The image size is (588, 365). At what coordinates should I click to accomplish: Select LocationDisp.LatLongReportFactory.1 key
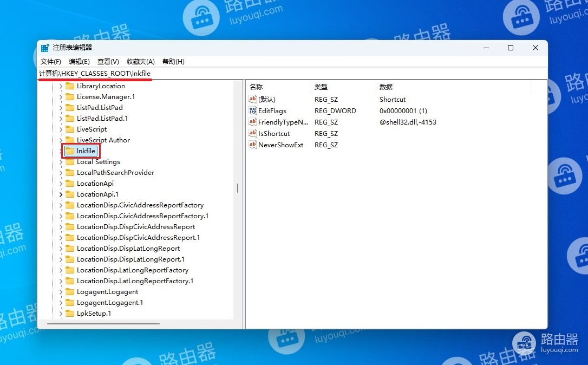point(135,281)
